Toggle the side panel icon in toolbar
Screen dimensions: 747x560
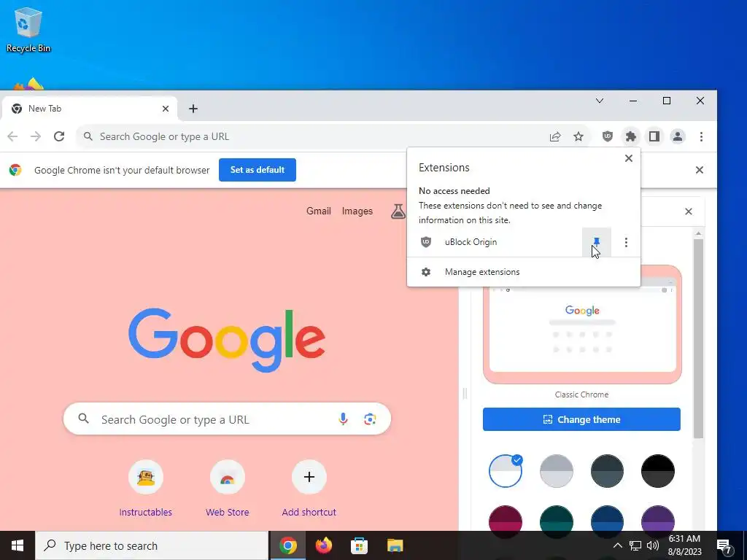pyautogui.click(x=654, y=136)
